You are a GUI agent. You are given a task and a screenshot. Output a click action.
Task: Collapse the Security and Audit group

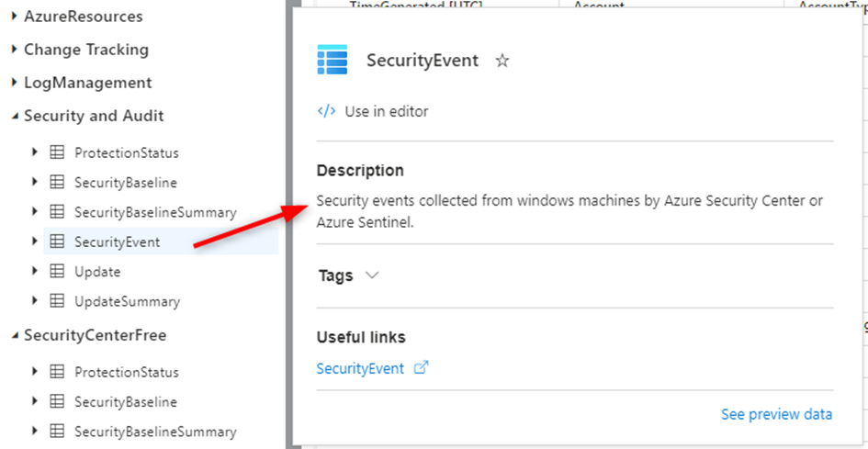(14, 117)
